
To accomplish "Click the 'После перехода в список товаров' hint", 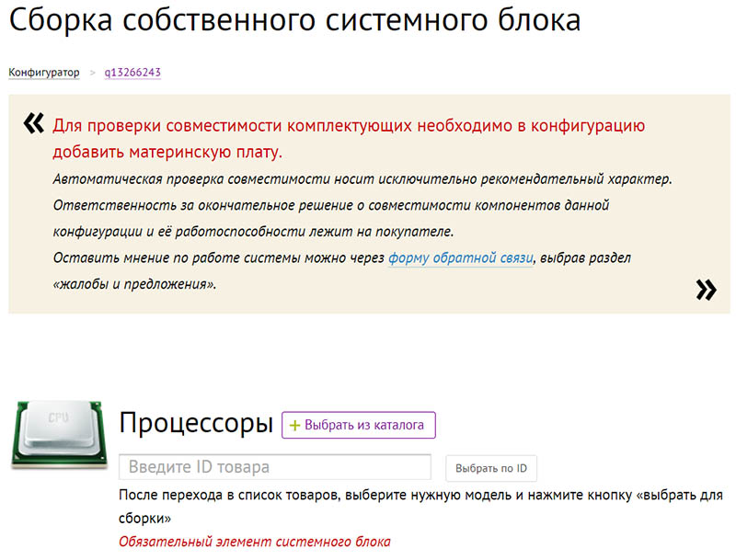I will point(420,507).
